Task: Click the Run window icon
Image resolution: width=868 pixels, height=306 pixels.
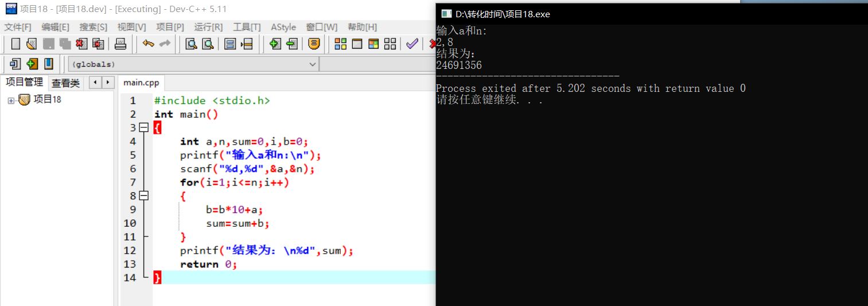Action: pyautogui.click(x=357, y=44)
